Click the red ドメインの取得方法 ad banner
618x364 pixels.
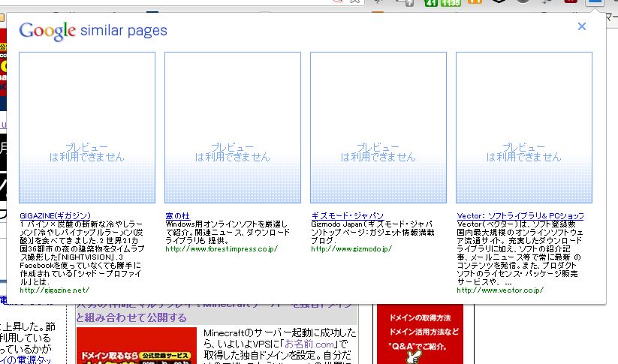(x=421, y=334)
